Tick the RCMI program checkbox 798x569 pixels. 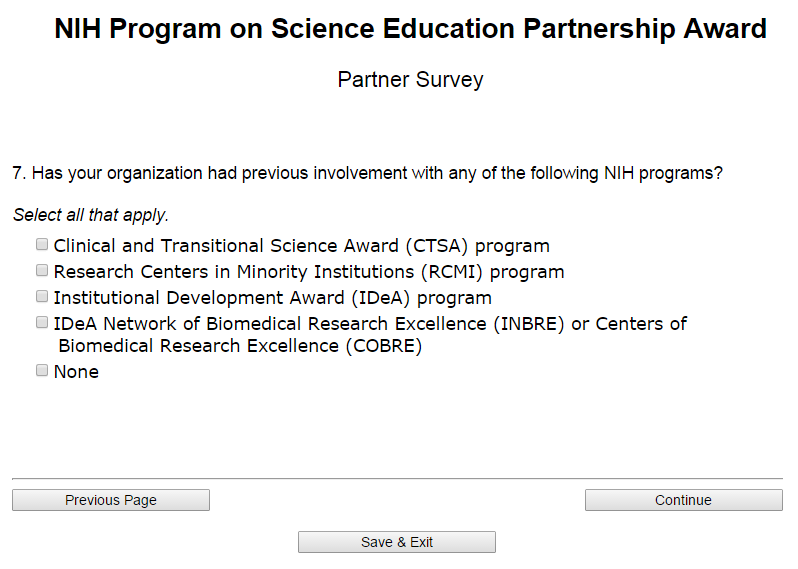pyautogui.click(x=42, y=270)
